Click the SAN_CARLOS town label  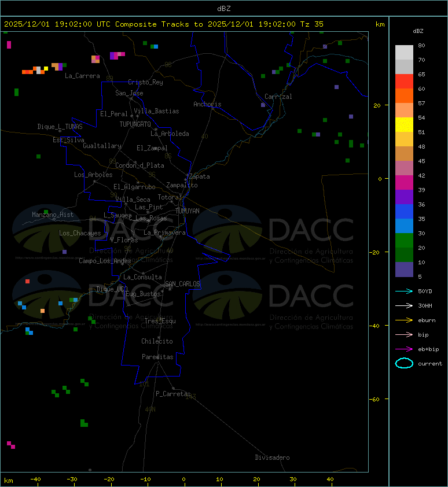pos(182,284)
